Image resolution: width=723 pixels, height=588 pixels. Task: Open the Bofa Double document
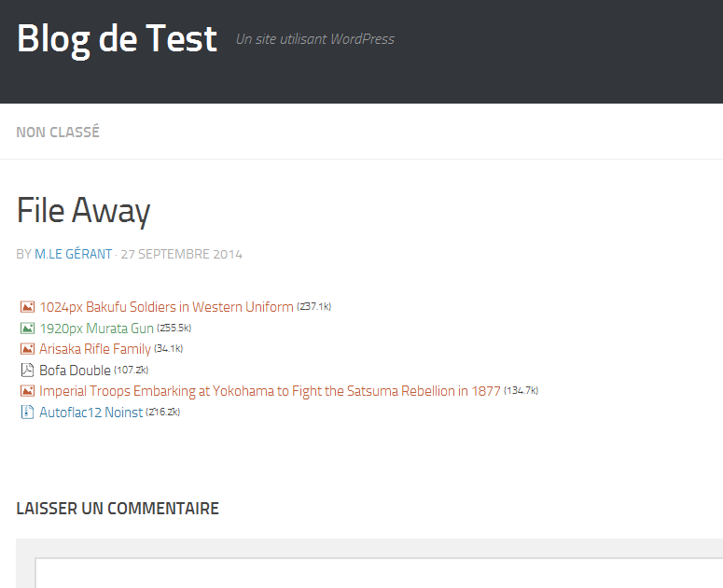pos(76,370)
